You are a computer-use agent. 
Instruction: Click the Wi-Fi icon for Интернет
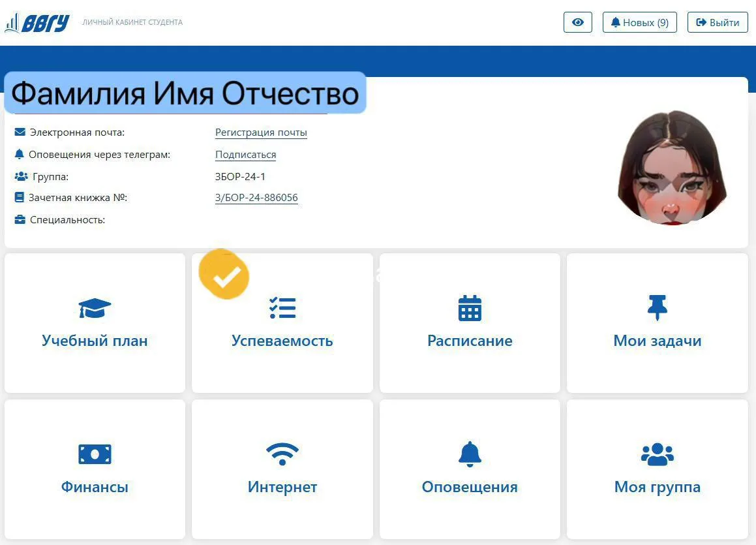282,454
